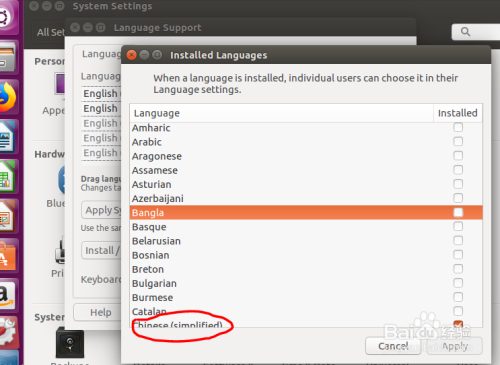Viewport: 500px width, 365px height.
Task: Open the Amazon launcher icon
Action: coord(7,296)
